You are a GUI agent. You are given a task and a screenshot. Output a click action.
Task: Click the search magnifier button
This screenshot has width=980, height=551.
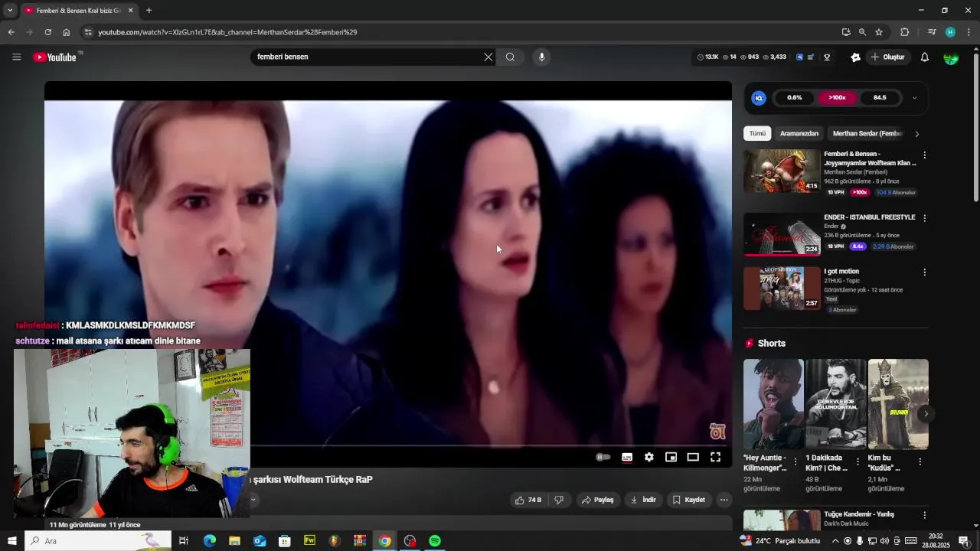tap(511, 57)
